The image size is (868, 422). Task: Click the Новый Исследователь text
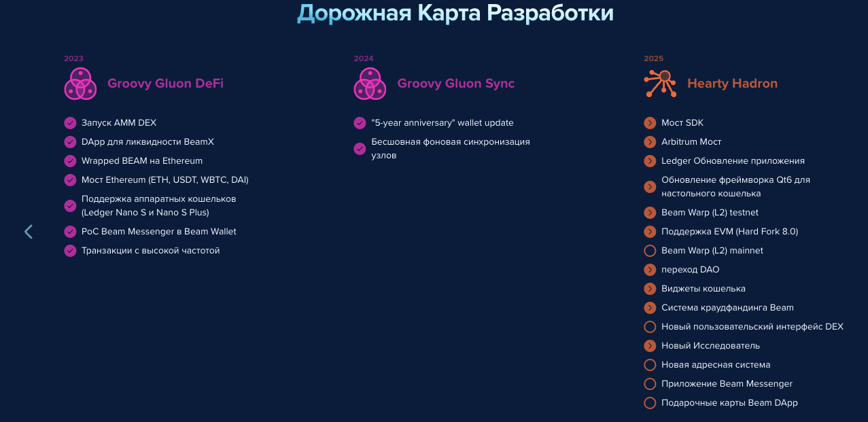coord(711,346)
